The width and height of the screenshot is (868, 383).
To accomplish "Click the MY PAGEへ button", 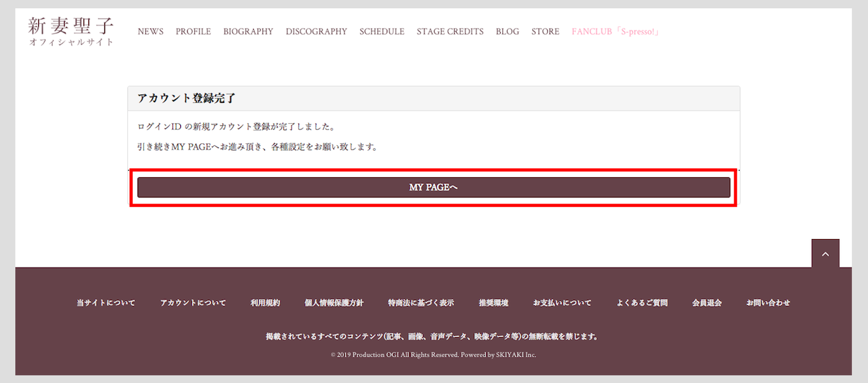I will point(433,188).
